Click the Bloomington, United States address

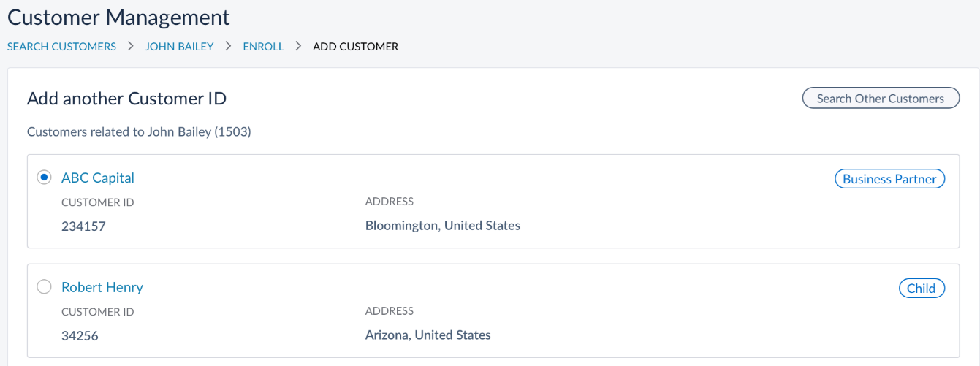(442, 226)
